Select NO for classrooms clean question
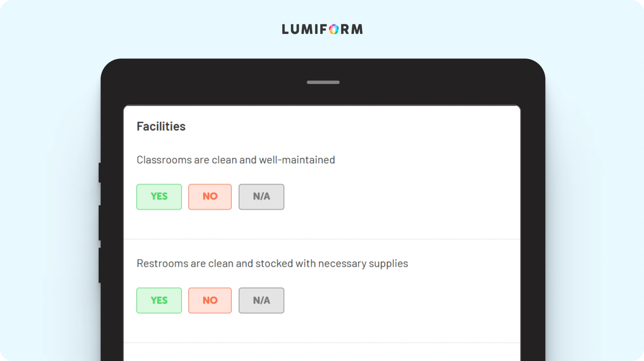The height and width of the screenshot is (361, 644). point(210,197)
